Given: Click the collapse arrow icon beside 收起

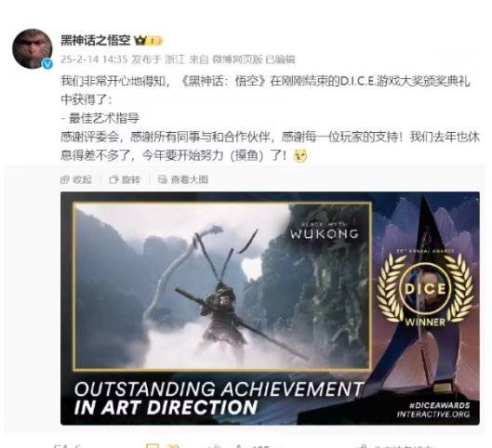Looking at the screenshot, I should point(64,179).
